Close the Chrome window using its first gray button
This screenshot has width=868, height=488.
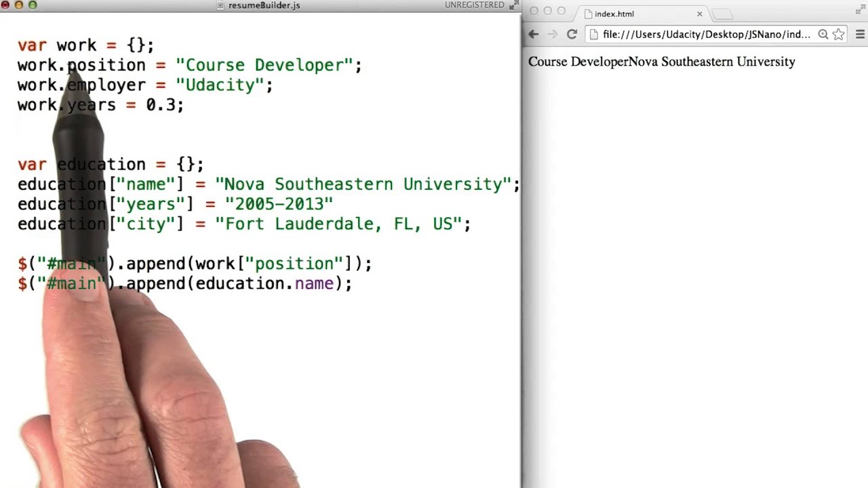534,11
